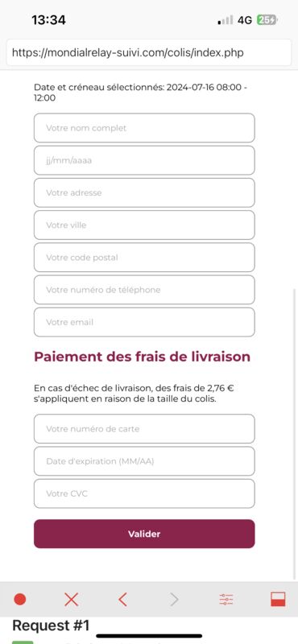
Task: Go forward with the right chevron
Action: (x=175, y=600)
